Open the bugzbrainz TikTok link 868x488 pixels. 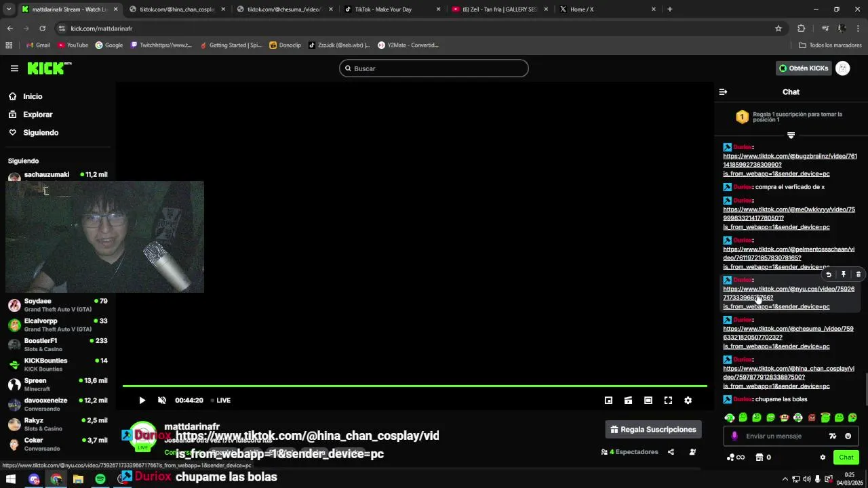coord(790,165)
